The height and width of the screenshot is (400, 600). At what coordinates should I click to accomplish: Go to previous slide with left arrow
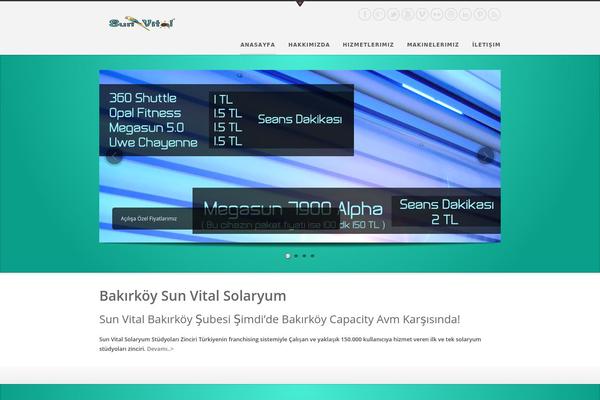click(x=114, y=156)
